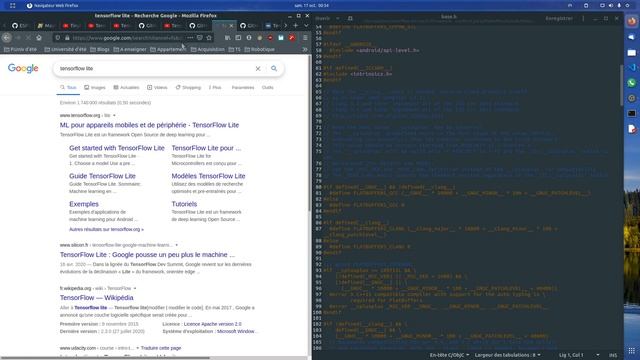Open the 'Université d'été' bookmark folder
Image resolution: width=640 pixels, height=360 pixels.
[65, 49]
